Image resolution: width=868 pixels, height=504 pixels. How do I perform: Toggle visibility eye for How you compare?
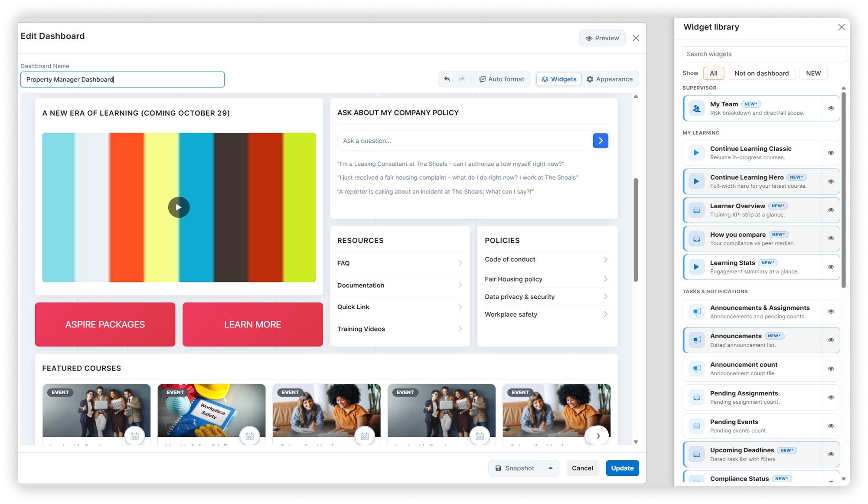click(831, 239)
